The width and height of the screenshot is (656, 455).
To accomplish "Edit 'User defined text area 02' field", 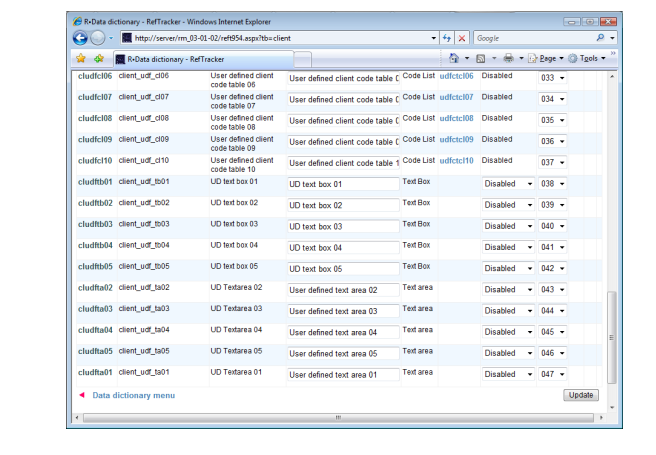I will [343, 290].
